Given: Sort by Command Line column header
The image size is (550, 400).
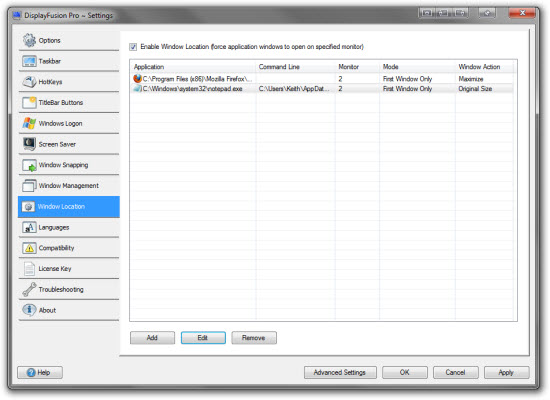Looking at the screenshot, I should point(296,67).
